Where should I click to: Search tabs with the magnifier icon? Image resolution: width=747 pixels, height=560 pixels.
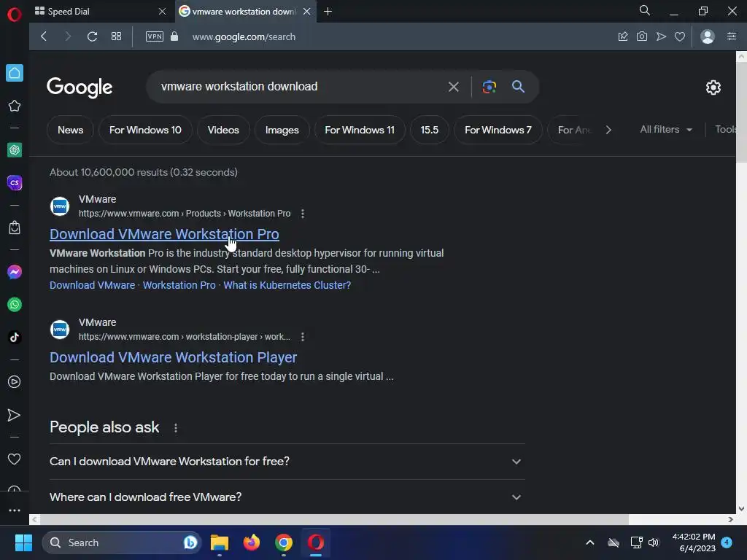(645, 10)
